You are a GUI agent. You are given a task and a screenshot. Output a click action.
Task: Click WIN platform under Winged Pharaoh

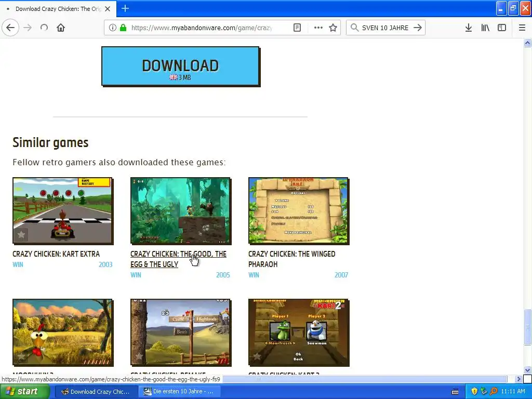(254, 275)
